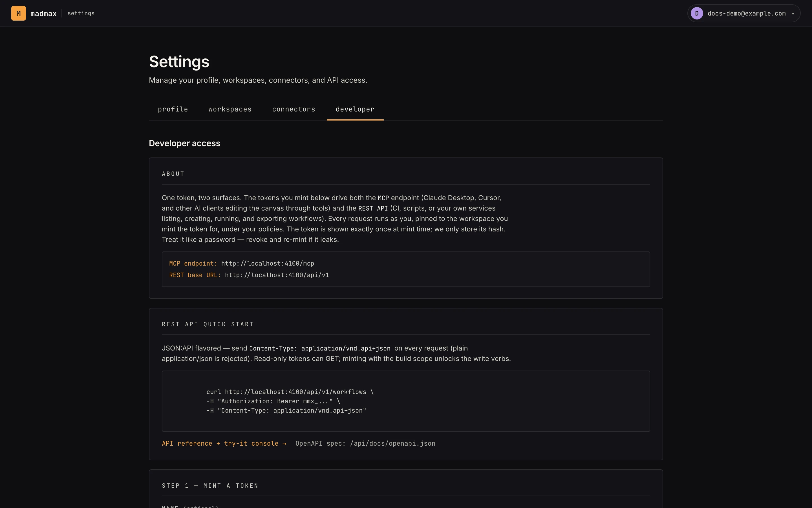
Task: Click the STEP 1 — MINT A TOKEN heading
Action: tap(210, 486)
